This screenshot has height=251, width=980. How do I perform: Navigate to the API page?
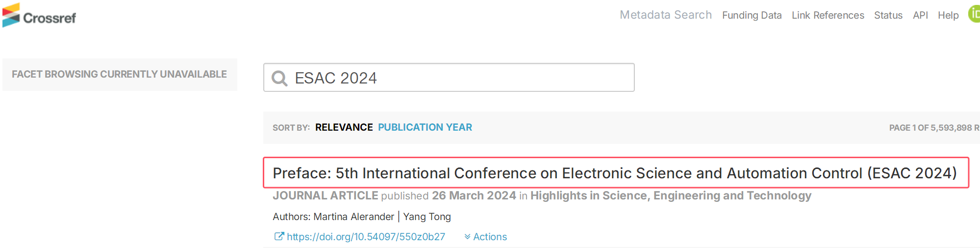tap(920, 15)
